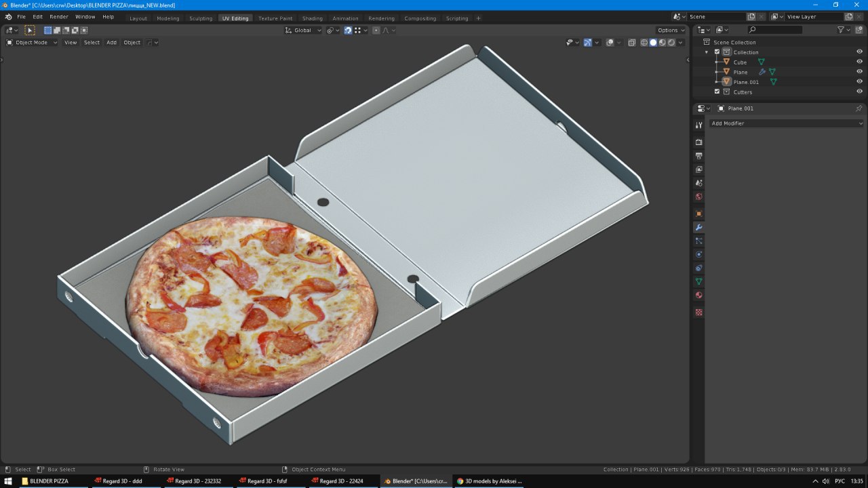Open the Options popover in viewport header
Screen dimensions: 868x488
[x=670, y=30]
